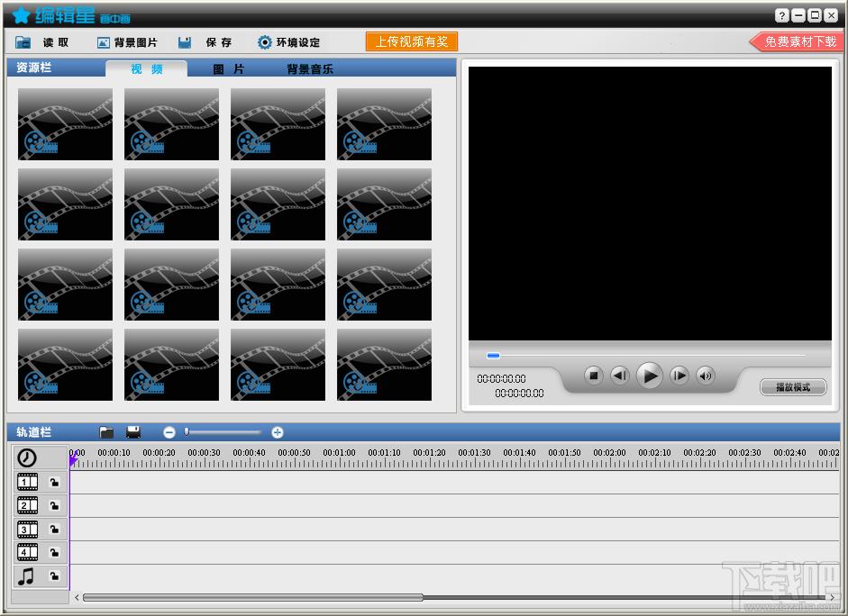Click the speaker volume icon
The height and width of the screenshot is (616, 848).
pyautogui.click(x=706, y=376)
